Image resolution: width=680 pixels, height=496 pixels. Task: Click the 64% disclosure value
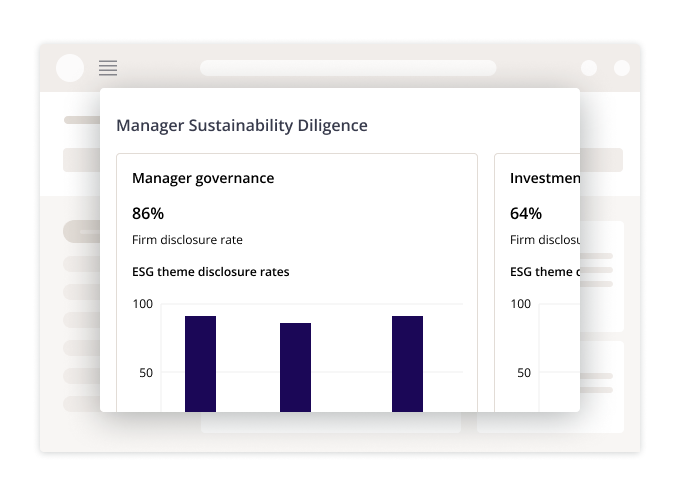[x=526, y=213]
